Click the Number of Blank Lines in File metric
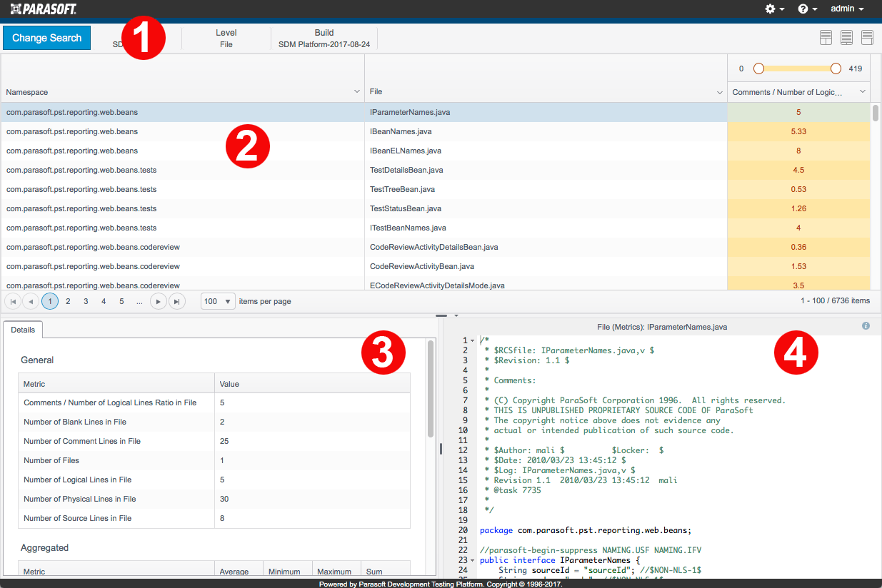 coord(75,422)
